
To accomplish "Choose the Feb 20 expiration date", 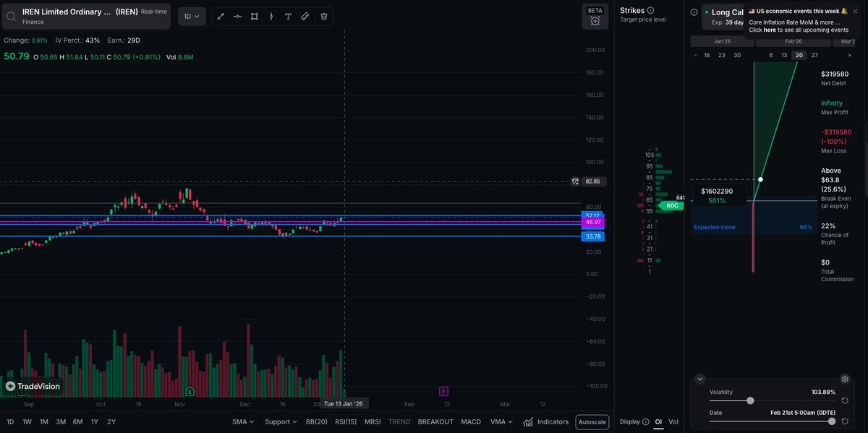I will (x=799, y=55).
